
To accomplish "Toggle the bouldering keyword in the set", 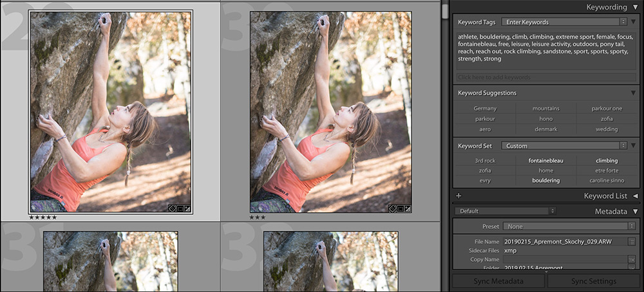I will click(x=546, y=181).
